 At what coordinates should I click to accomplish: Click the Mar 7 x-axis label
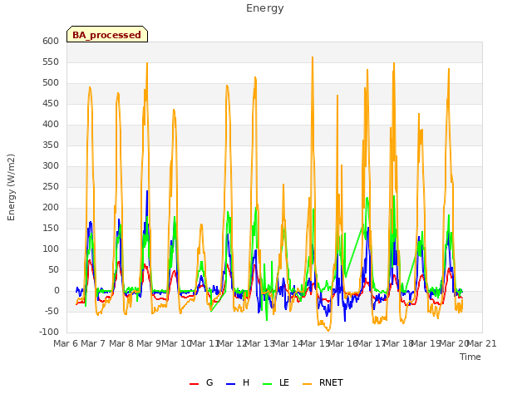[93, 344]
